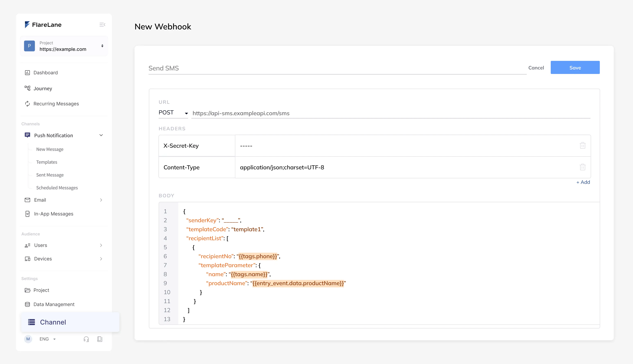This screenshot has width=633, height=364.
Task: Expand the Devices section chevron
Action: (x=101, y=259)
